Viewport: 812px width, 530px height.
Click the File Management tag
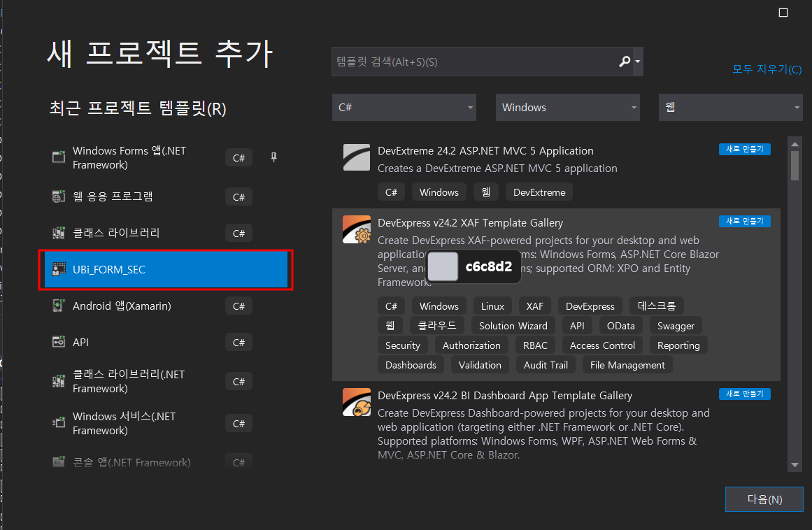coord(627,365)
